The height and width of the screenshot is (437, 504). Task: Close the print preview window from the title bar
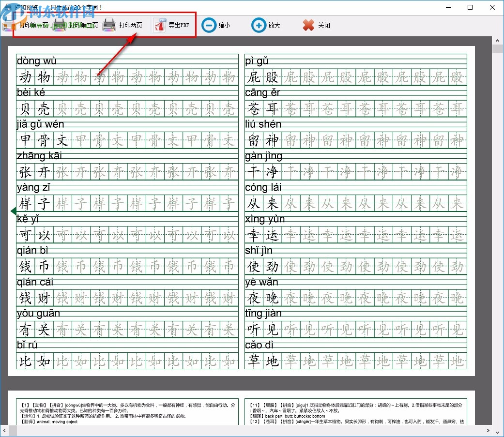pyautogui.click(x=492, y=7)
